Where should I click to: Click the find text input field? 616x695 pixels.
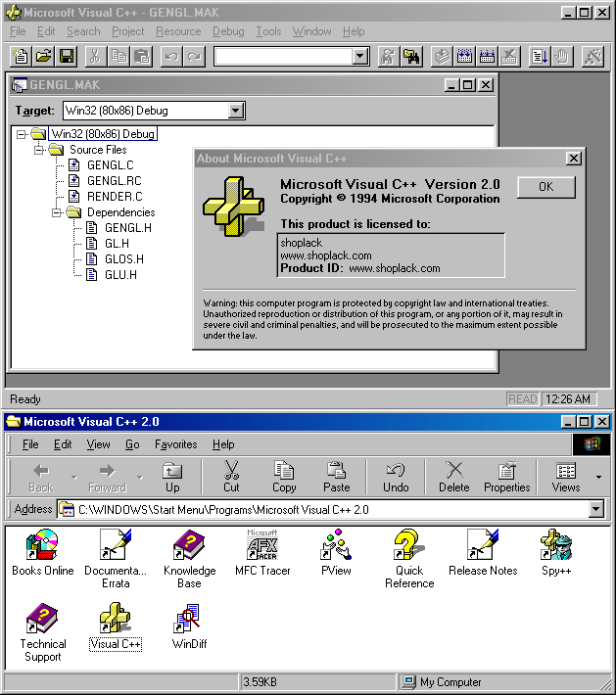click(283, 57)
